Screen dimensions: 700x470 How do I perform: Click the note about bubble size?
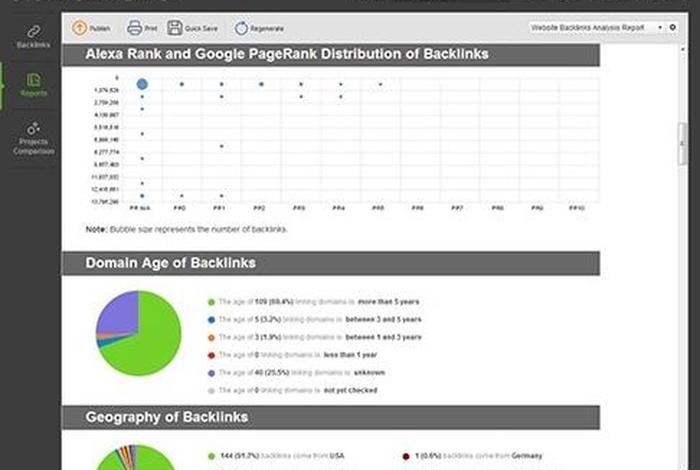click(187, 229)
